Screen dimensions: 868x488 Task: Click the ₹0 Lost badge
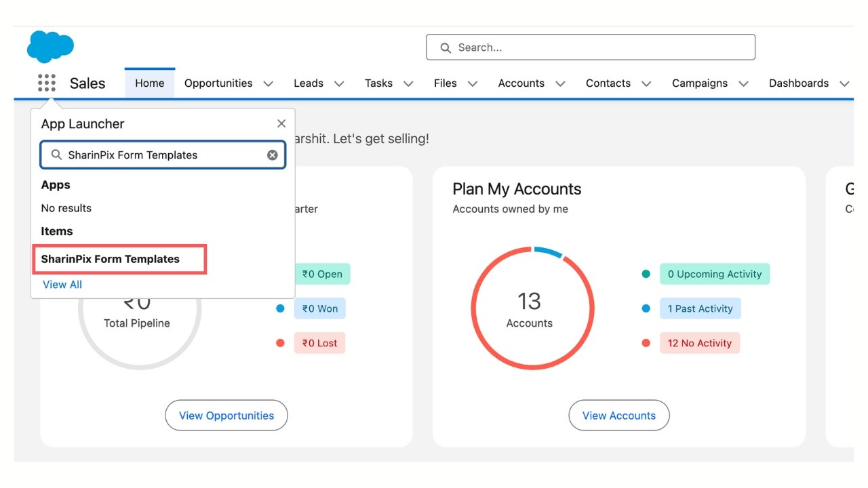[x=319, y=343]
